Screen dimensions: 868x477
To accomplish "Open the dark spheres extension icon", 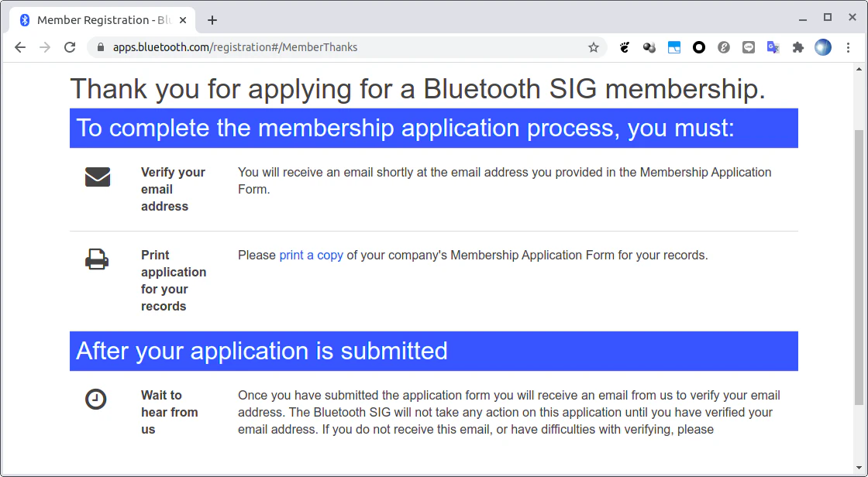I will [x=649, y=47].
